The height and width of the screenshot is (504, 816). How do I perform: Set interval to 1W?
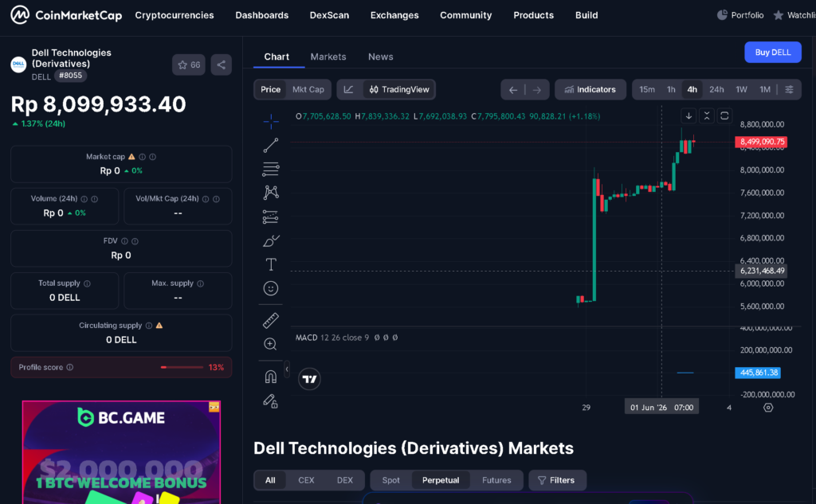coord(741,89)
